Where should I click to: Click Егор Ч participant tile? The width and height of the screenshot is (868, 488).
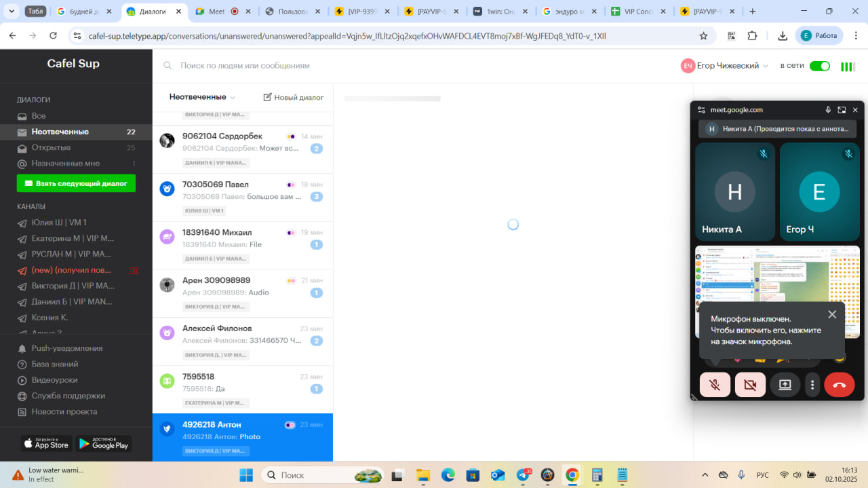click(819, 191)
